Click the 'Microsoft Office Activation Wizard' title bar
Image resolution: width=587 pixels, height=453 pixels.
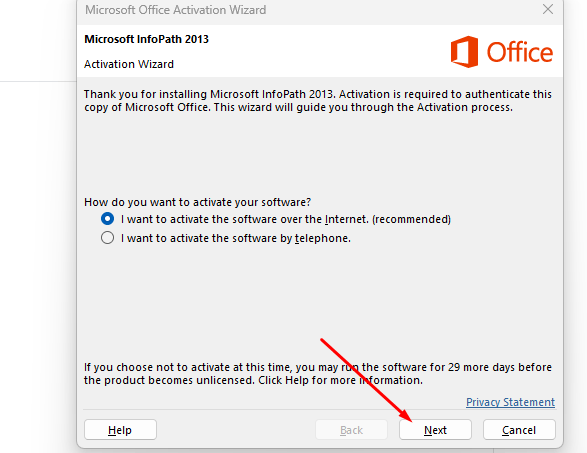175,10
